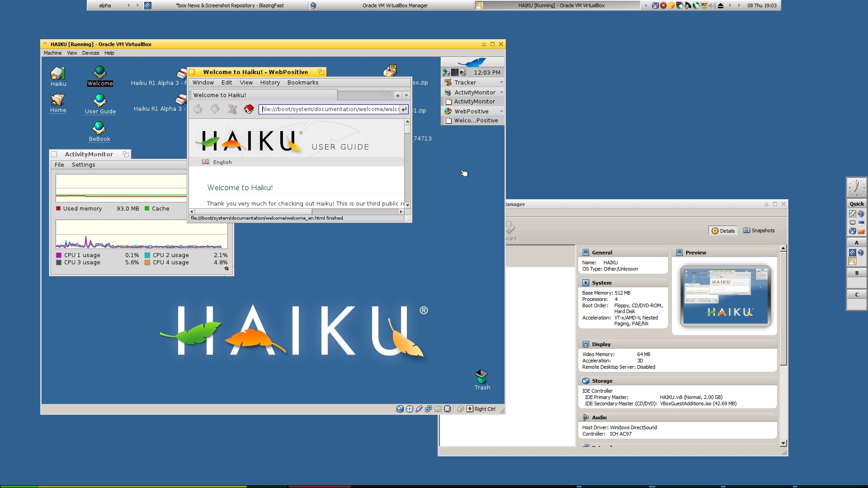This screenshot has width=868, height=488.
Task: Collapse the ActivityMonitor group in Deskbar
Action: (501, 92)
